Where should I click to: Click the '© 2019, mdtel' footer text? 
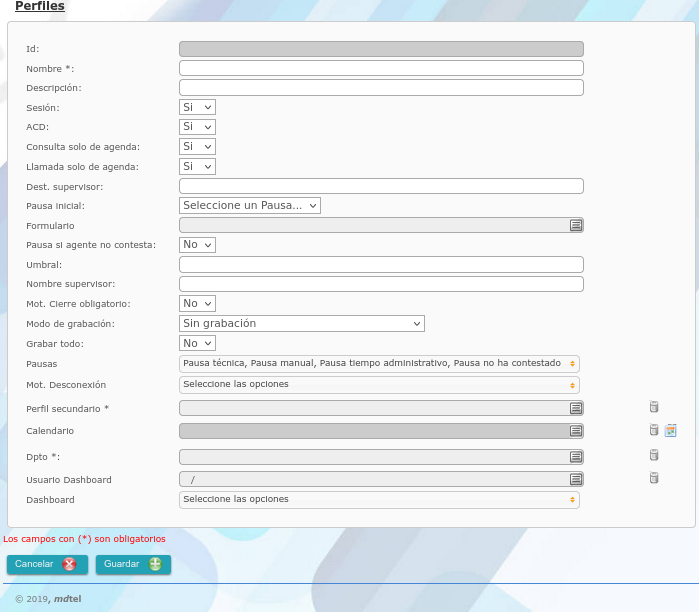point(48,599)
